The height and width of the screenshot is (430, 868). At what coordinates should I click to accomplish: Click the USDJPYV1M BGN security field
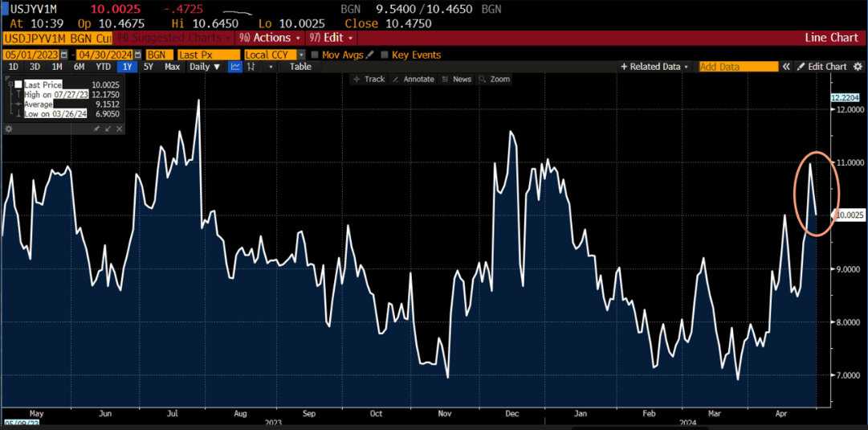click(58, 38)
